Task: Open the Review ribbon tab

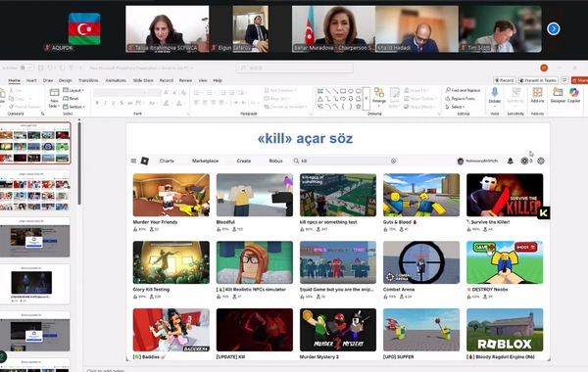Action: [x=185, y=80]
